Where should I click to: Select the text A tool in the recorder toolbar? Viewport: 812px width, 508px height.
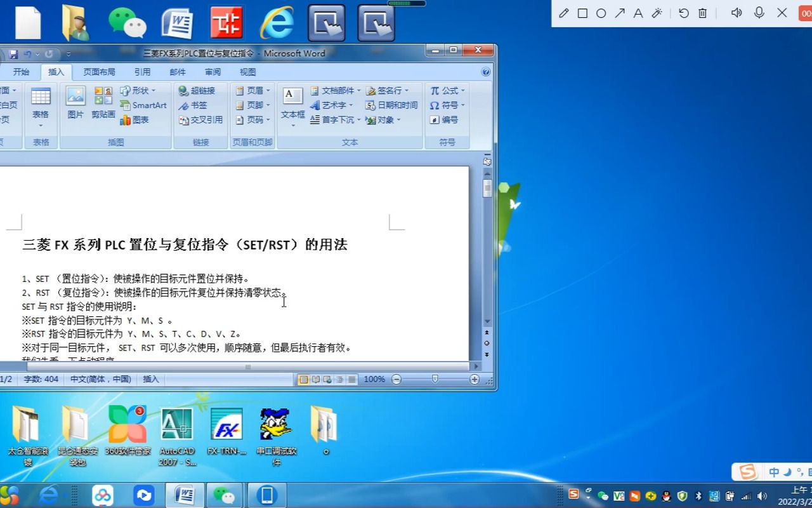pos(638,13)
